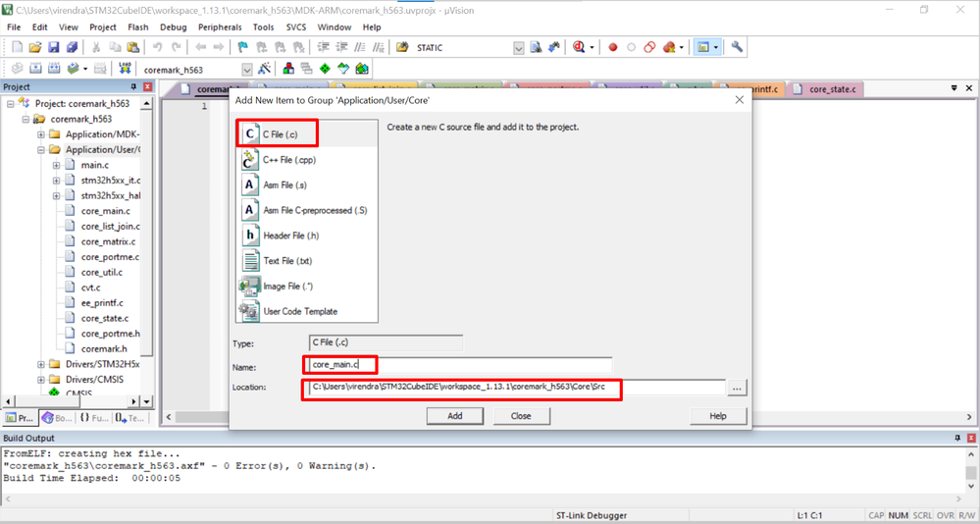Select Header File (.h) item type
Image resolution: width=980 pixels, height=524 pixels.
point(307,236)
